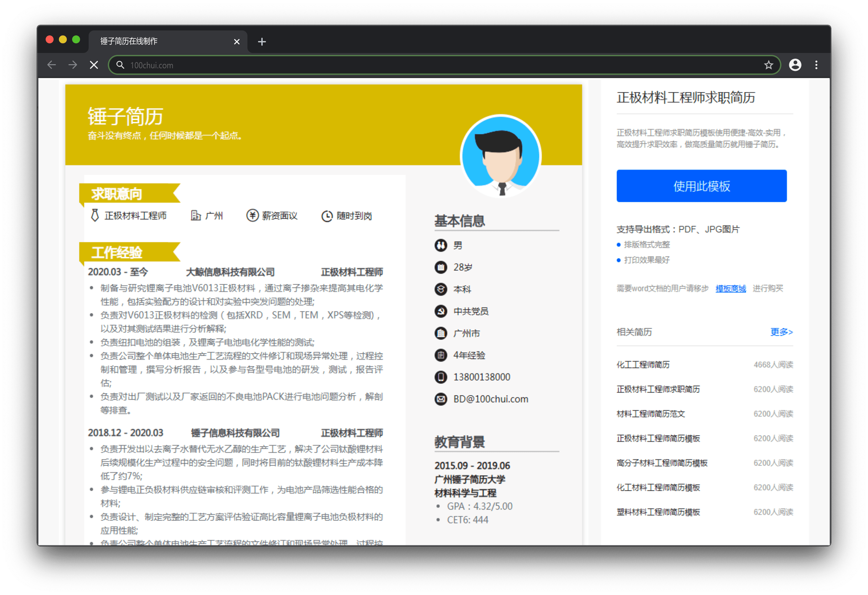Click the education icon next to 本科
Image resolution: width=868 pixels, height=595 pixels.
pyautogui.click(x=441, y=289)
